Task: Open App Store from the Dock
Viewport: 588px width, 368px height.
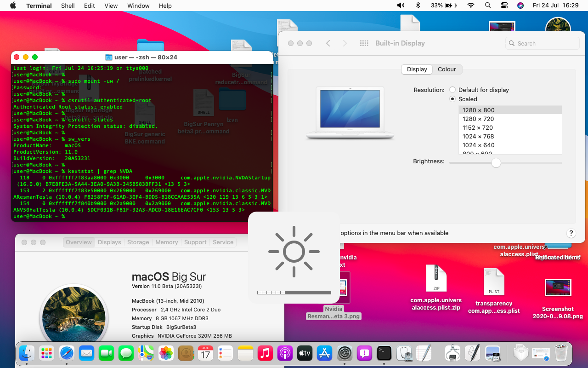Action: (325, 353)
